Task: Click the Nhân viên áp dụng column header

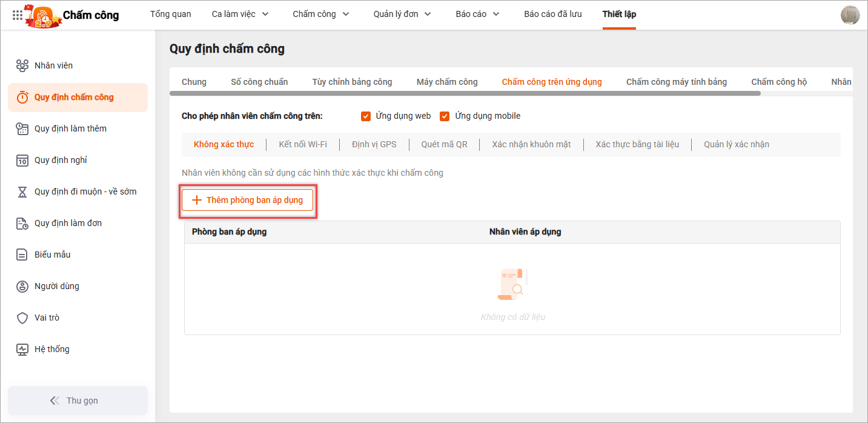Action: coord(525,231)
